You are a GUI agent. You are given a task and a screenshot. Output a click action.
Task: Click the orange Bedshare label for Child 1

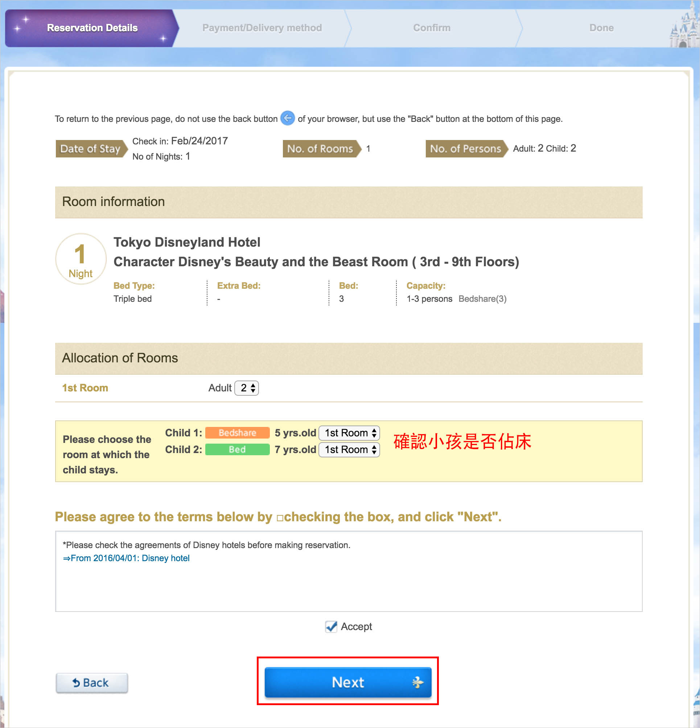pos(237,433)
